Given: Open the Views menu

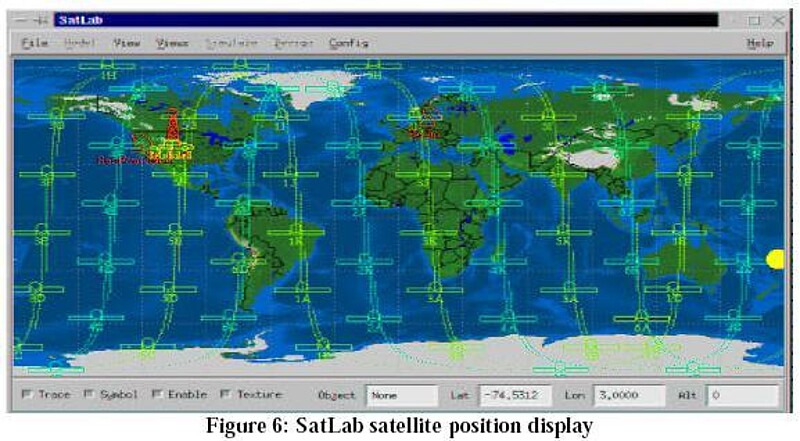Looking at the screenshot, I should 172,43.
